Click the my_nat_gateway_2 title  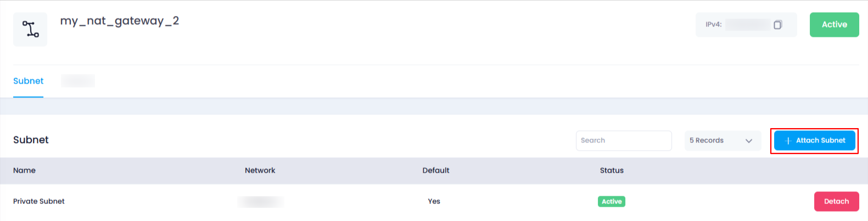click(x=120, y=21)
